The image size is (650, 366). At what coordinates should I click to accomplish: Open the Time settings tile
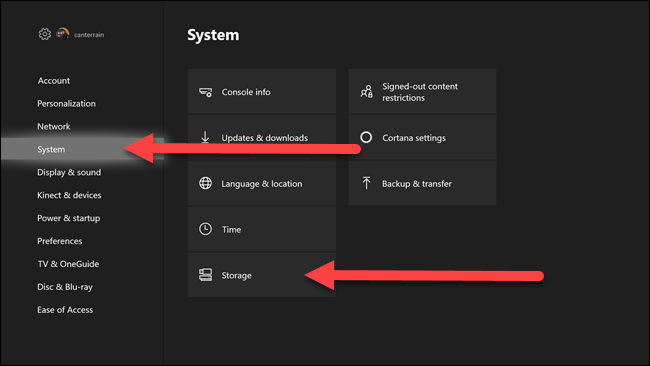pyautogui.click(x=262, y=229)
